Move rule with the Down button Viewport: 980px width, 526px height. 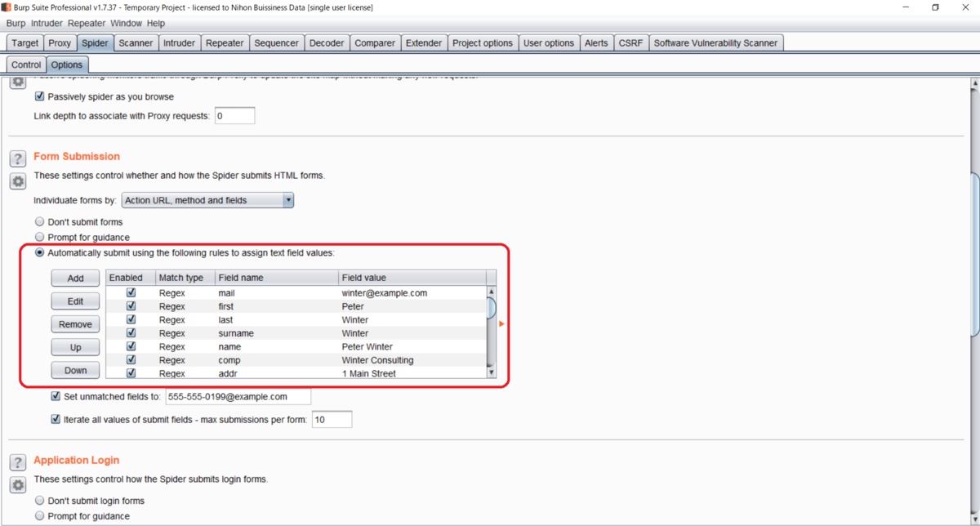75,370
